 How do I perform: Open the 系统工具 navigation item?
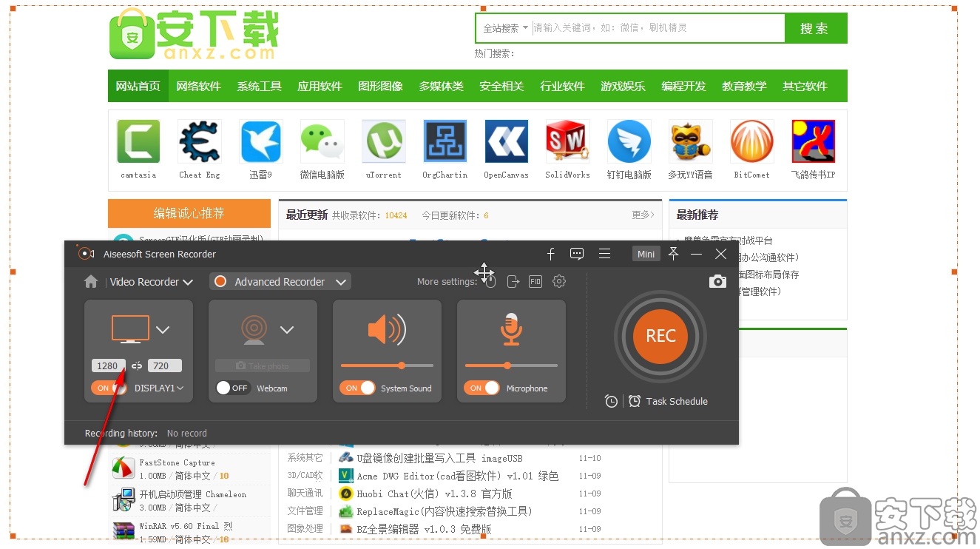260,86
